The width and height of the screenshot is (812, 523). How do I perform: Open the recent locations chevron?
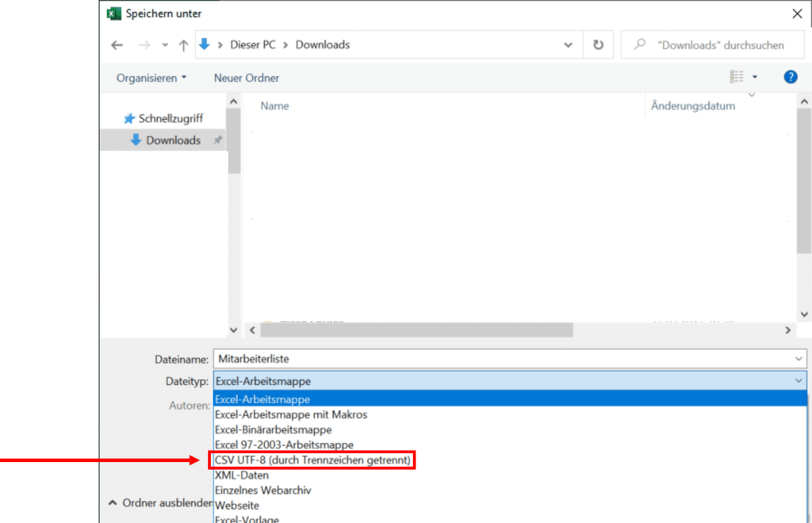(165, 45)
